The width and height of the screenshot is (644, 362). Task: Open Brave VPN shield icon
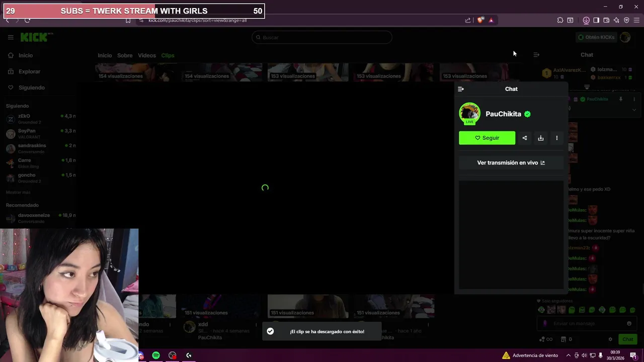point(626,20)
